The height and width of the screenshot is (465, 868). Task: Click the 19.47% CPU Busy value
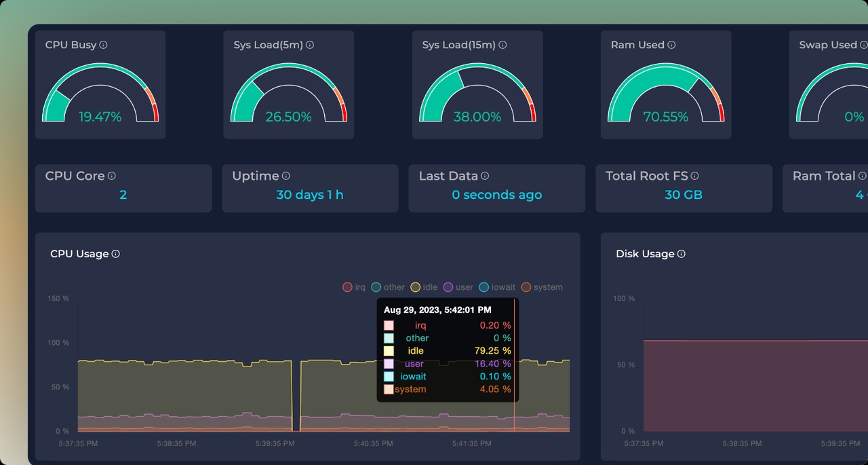(100, 117)
